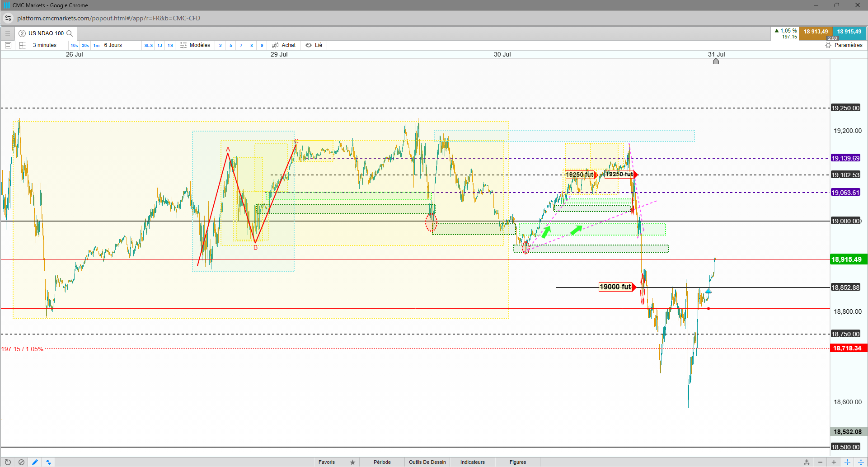This screenshot has width=868, height=467.
Task: Open the 3 minutes interval dropdown
Action: (45, 45)
